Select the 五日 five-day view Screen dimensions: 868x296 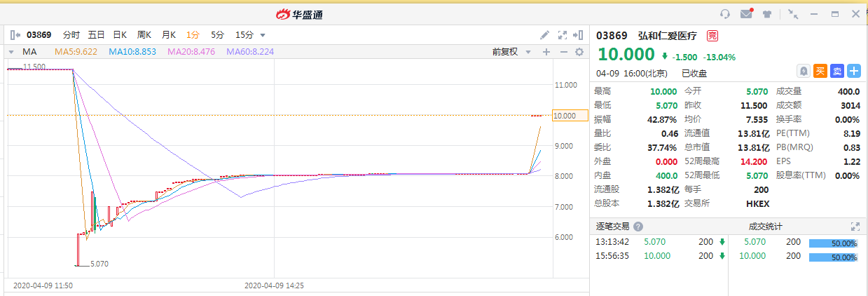tap(97, 34)
